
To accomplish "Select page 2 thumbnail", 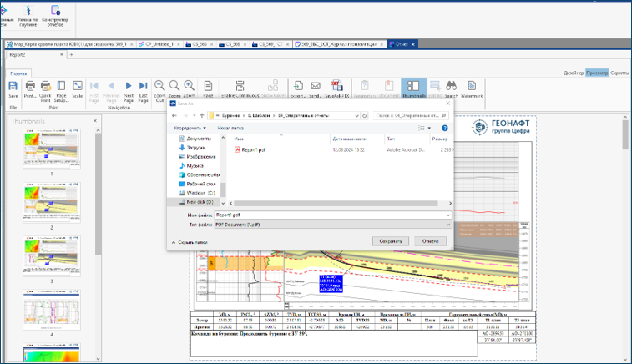I will (x=52, y=202).
